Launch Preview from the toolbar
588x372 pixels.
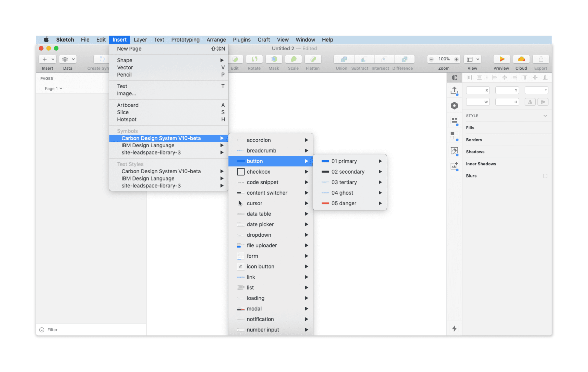501,59
